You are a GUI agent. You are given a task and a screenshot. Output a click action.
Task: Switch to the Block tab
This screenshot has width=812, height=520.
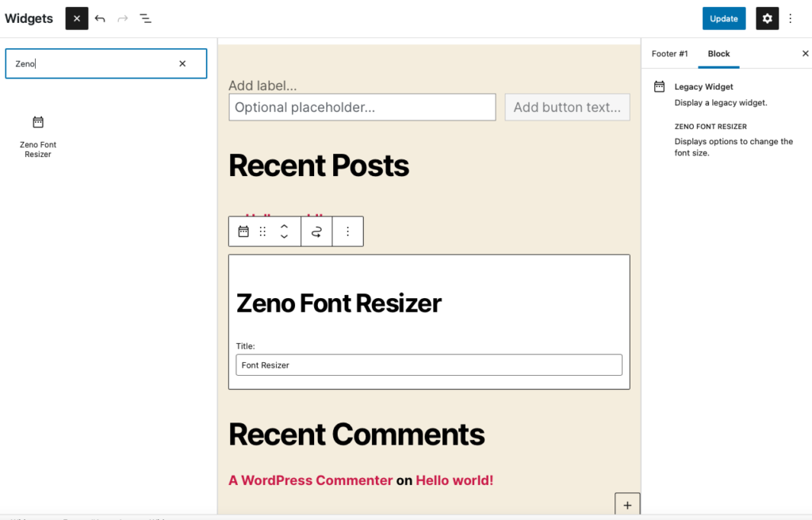pos(718,53)
